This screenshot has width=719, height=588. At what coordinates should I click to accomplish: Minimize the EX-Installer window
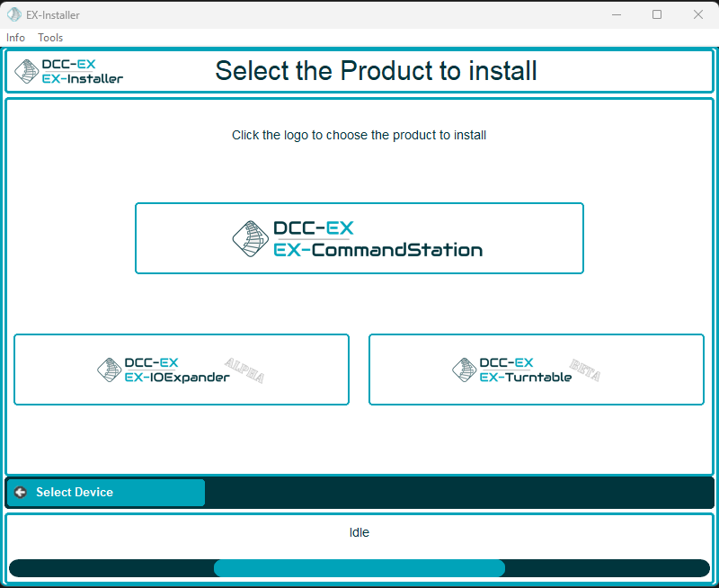[617, 14]
